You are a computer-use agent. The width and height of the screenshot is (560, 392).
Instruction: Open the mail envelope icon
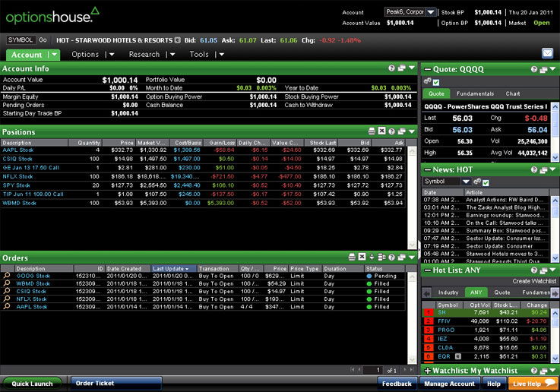click(x=547, y=53)
